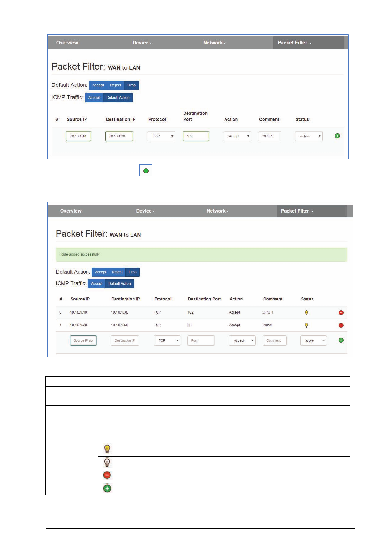This screenshot has height=554, width=392.
Task: Open active status dropdown in lower screenshot's new row
Action: point(313,340)
